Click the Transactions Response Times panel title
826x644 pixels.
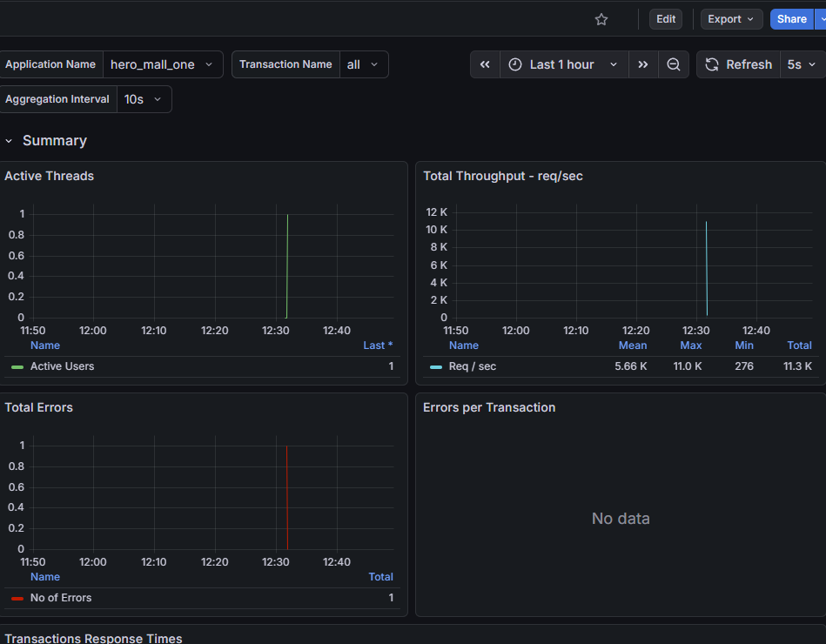coord(93,638)
